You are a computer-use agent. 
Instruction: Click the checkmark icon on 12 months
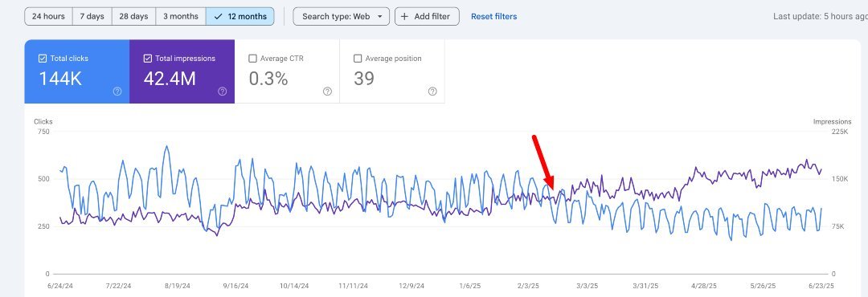coord(218,17)
